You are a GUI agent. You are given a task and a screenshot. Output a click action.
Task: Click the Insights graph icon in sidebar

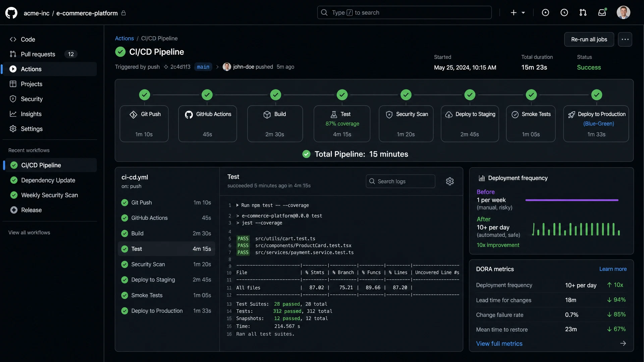[13, 114]
